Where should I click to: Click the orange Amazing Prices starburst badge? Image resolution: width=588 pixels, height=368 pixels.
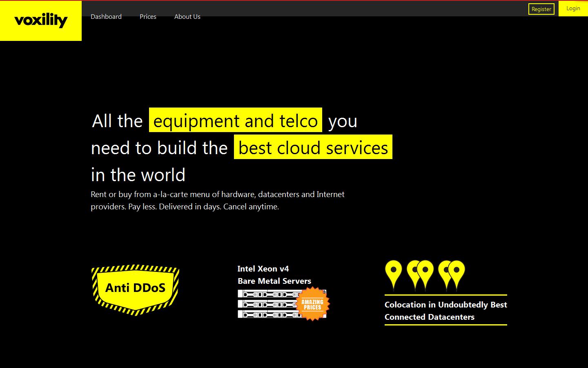click(x=312, y=303)
